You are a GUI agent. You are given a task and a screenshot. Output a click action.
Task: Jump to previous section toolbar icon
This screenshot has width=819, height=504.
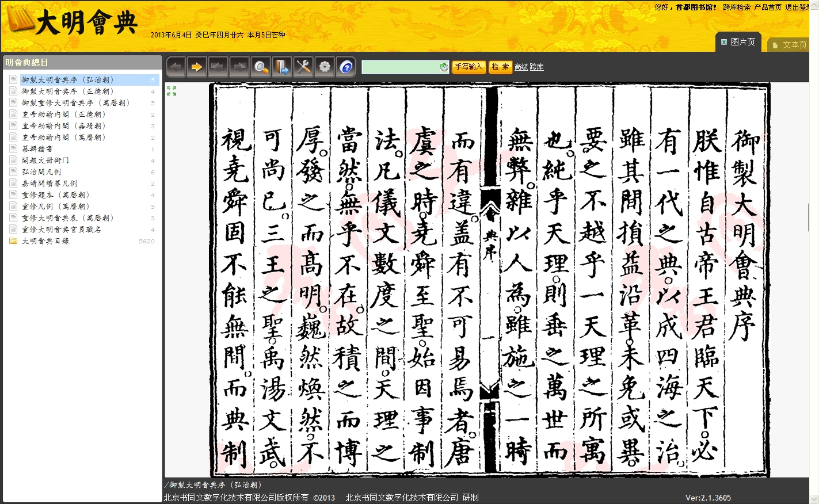(x=218, y=67)
